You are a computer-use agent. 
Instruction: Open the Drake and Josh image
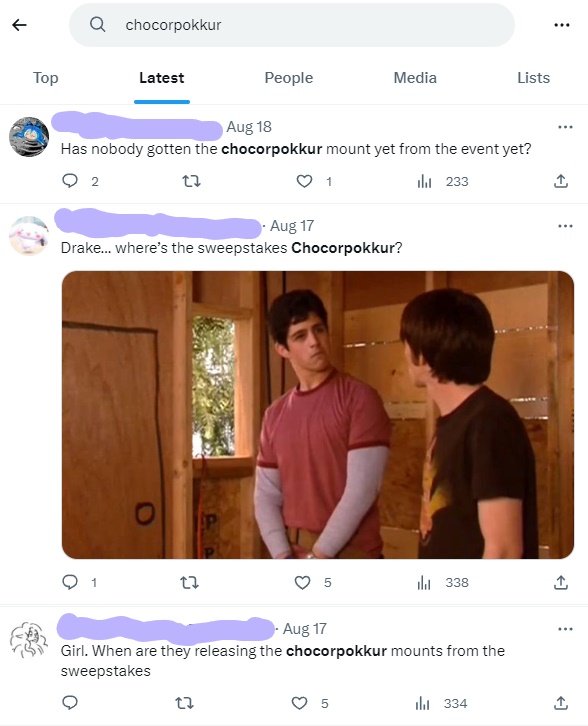[x=318, y=415]
